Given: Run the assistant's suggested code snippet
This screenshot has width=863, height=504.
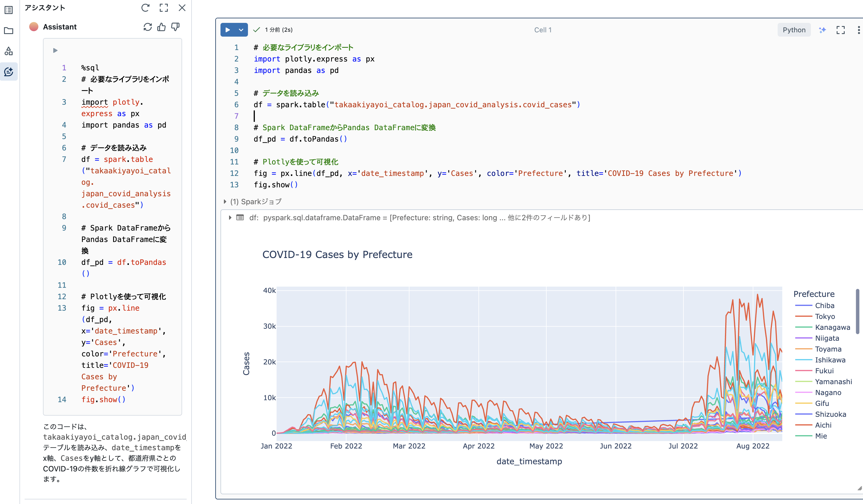Looking at the screenshot, I should coord(55,51).
